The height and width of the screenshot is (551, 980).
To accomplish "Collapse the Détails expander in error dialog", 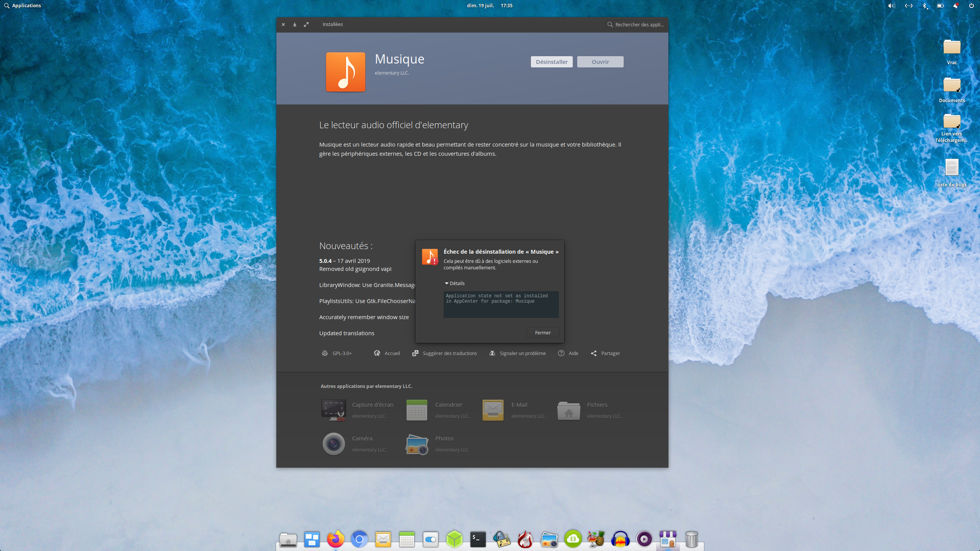I will (x=455, y=283).
